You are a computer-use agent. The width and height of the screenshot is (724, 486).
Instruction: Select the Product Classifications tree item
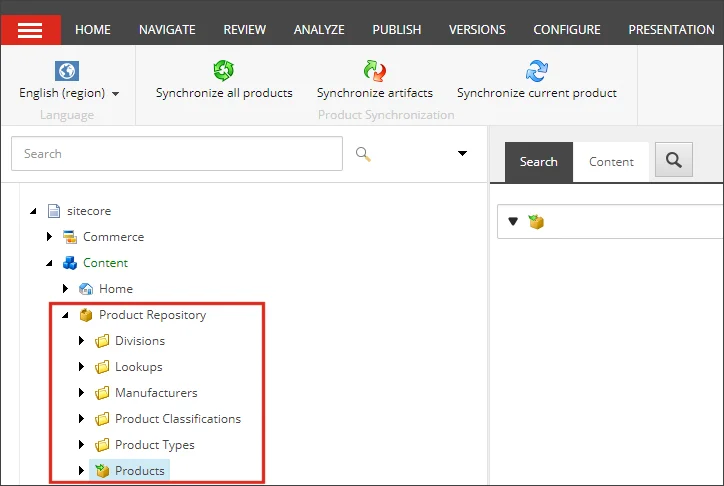coord(178,419)
